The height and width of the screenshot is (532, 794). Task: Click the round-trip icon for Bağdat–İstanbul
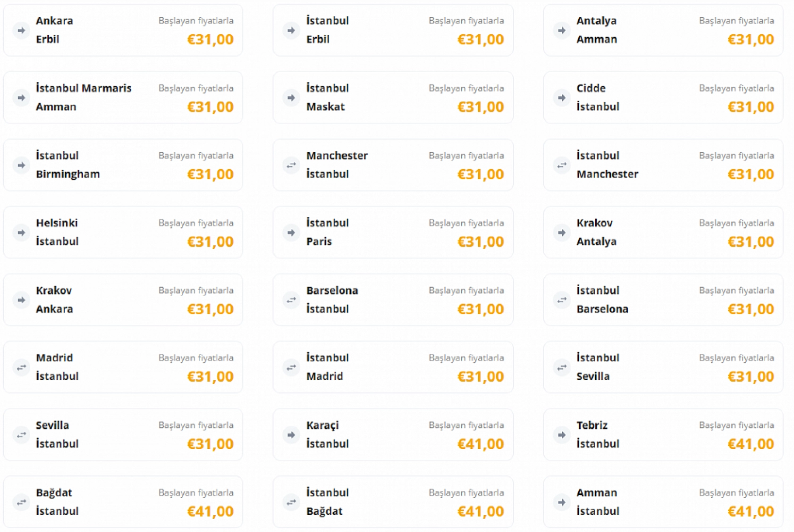coord(21,502)
